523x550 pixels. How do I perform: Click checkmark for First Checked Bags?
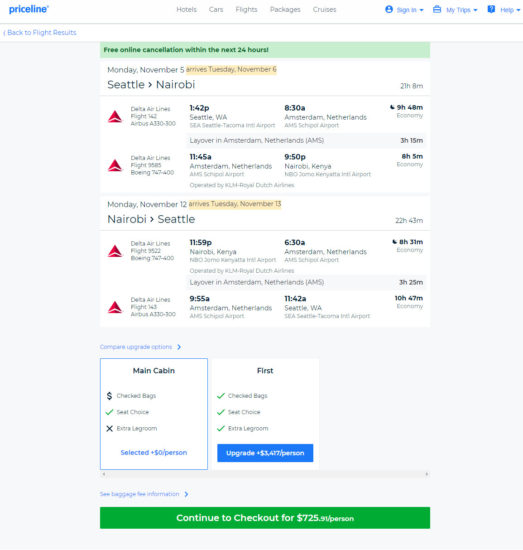click(x=221, y=396)
